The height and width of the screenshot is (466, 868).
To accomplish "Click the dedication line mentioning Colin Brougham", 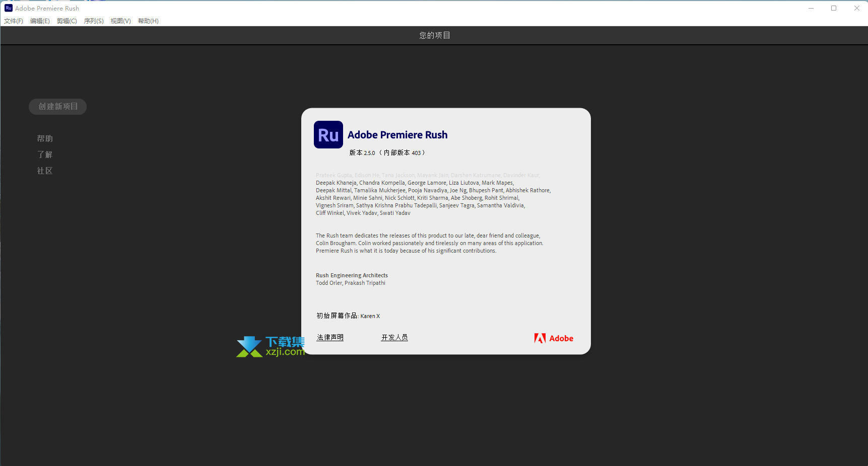I will 430,243.
